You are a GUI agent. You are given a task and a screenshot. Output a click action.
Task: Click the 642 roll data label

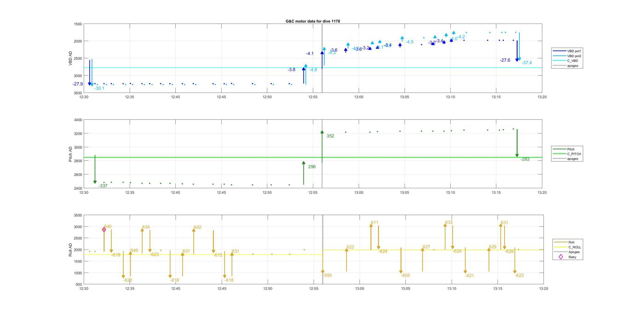[x=197, y=227]
